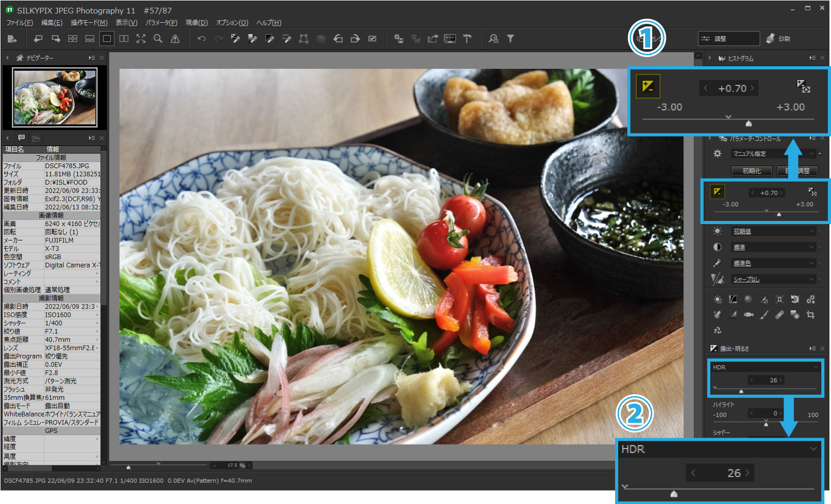Click the white balance sun icon
Viewport: 831px width, 504px height.
coord(717,231)
